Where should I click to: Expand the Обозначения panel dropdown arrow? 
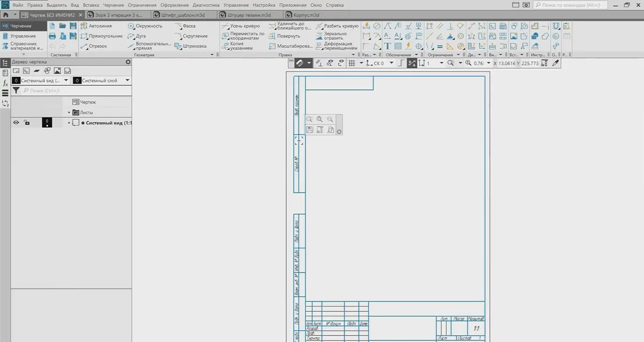416,55
